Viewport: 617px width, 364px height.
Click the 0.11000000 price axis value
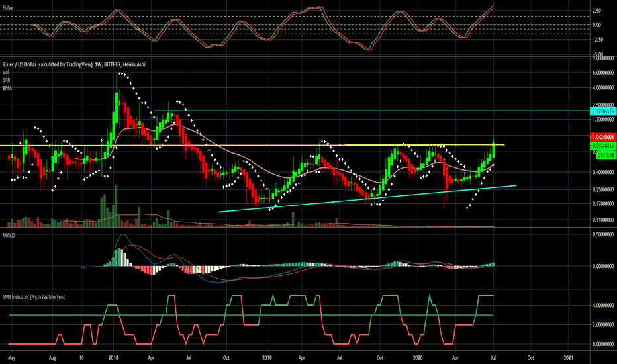[x=603, y=220]
